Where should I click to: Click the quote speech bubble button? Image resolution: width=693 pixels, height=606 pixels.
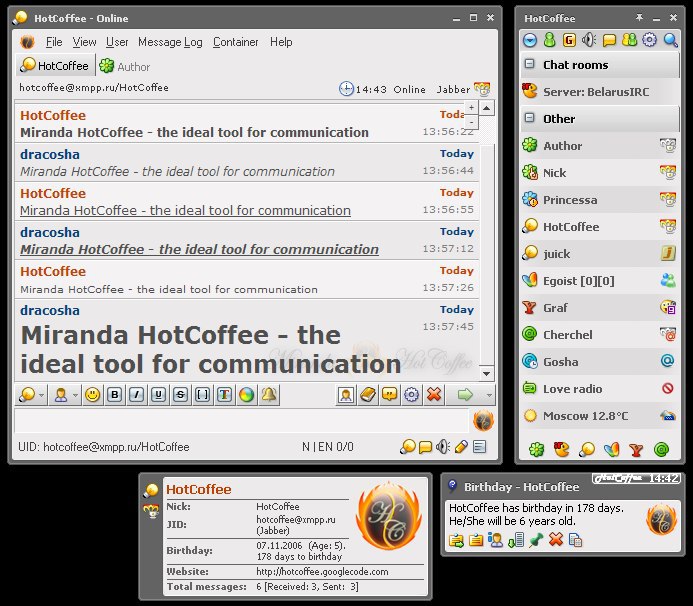click(389, 395)
